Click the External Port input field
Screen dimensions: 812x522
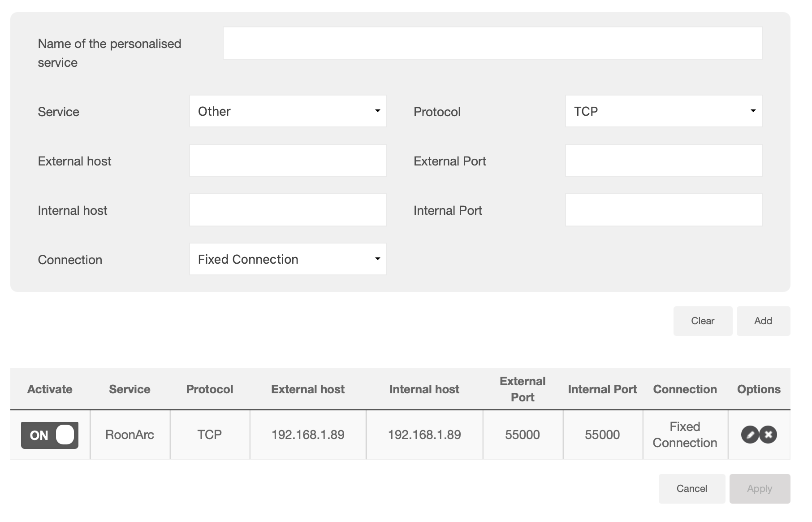[663, 160]
